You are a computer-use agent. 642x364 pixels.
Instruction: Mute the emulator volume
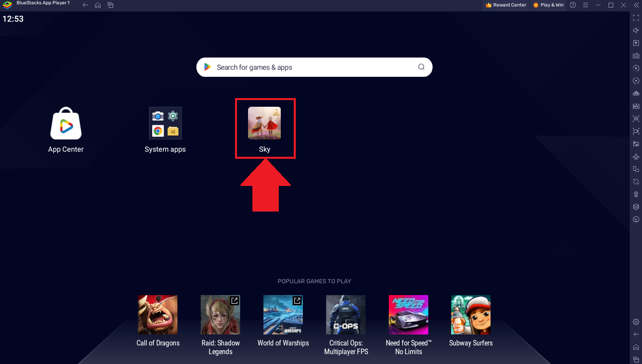pyautogui.click(x=636, y=30)
